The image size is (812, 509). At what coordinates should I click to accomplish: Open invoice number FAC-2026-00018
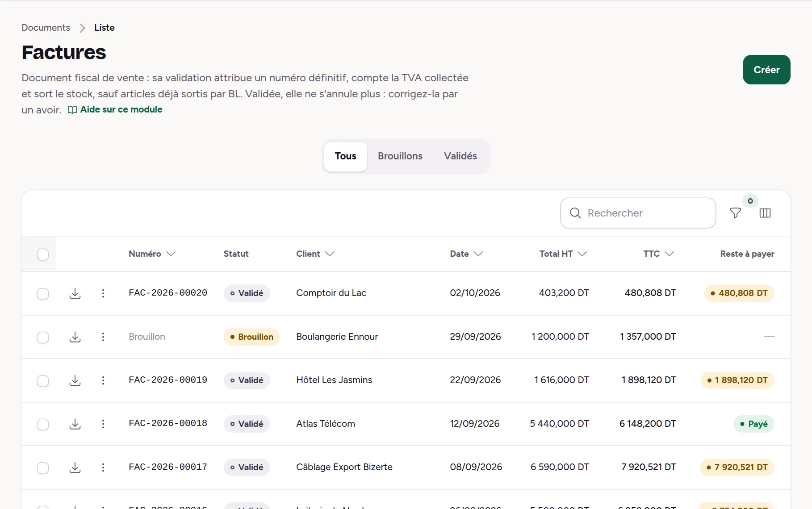point(168,423)
